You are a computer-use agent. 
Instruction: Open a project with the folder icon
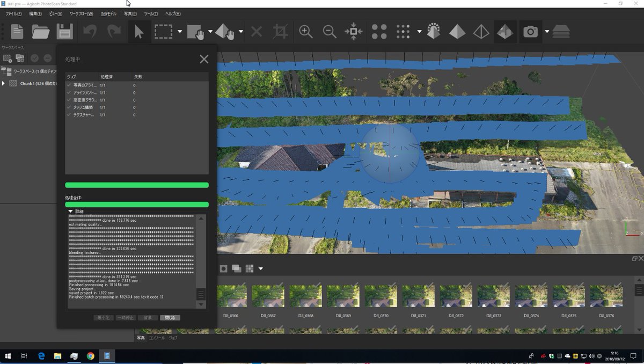pos(41,32)
